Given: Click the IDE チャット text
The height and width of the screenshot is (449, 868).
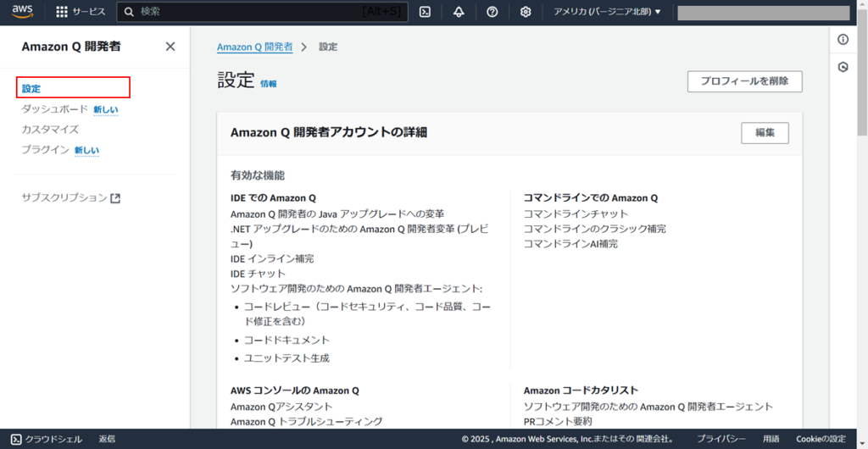Looking at the screenshot, I should (x=258, y=274).
